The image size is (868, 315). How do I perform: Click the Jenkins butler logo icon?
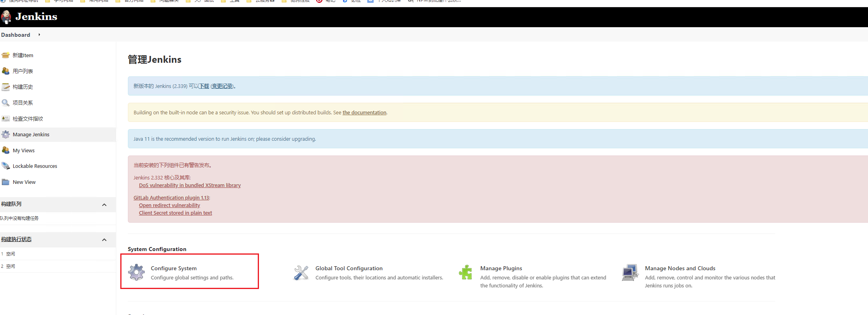[x=6, y=17]
